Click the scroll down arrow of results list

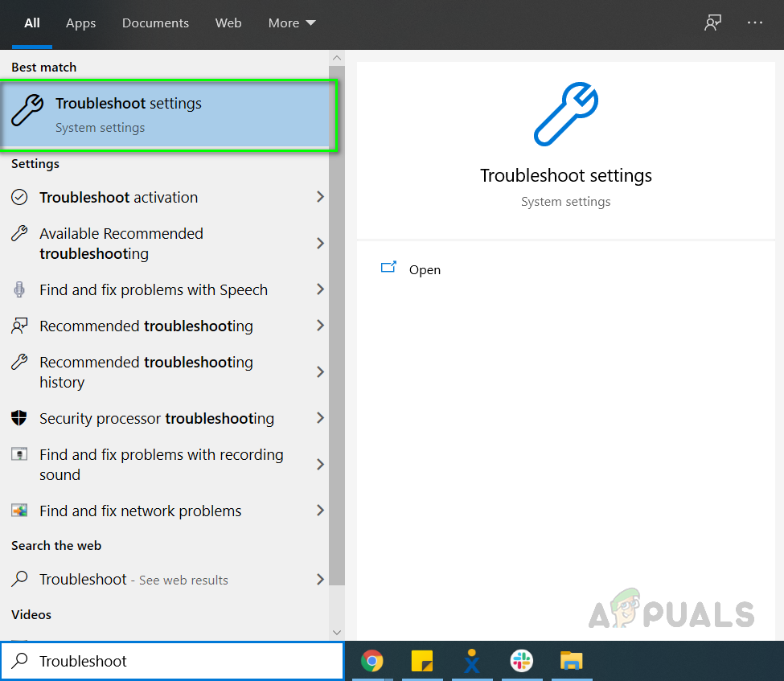pyautogui.click(x=337, y=633)
